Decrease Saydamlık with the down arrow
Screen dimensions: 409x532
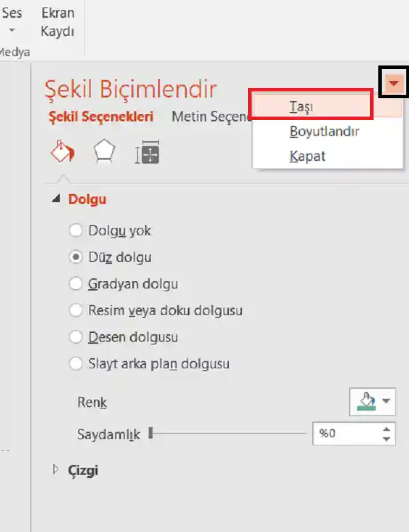coord(387,439)
